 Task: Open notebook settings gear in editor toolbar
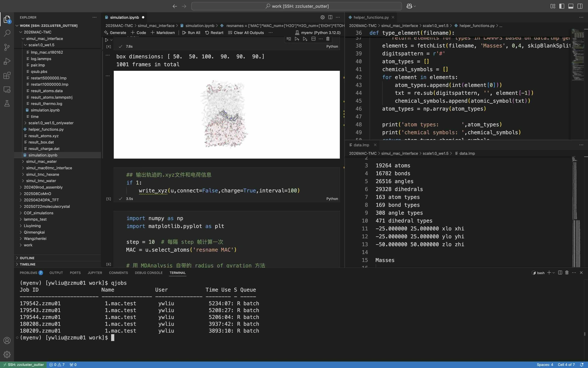pyautogui.click(x=322, y=17)
